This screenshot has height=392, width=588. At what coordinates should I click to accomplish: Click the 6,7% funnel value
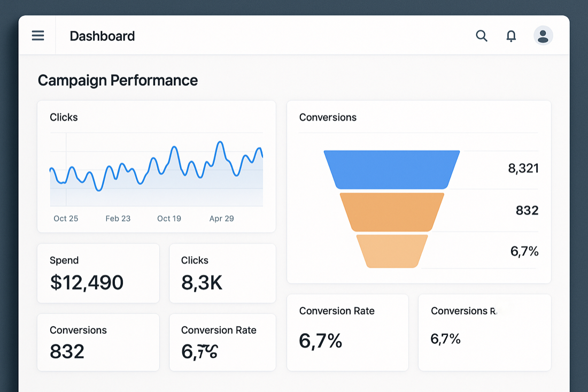pyautogui.click(x=524, y=251)
